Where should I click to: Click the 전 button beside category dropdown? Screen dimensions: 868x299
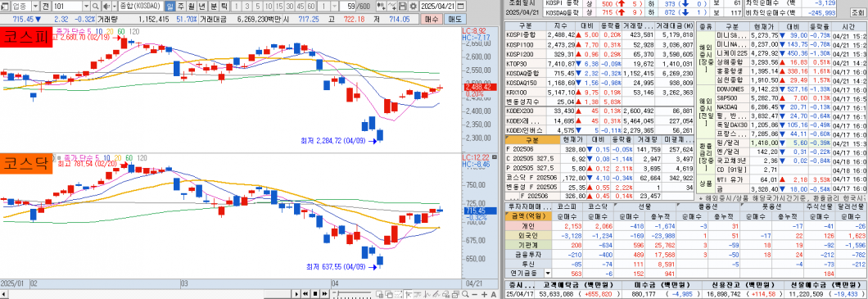[x=45, y=6]
